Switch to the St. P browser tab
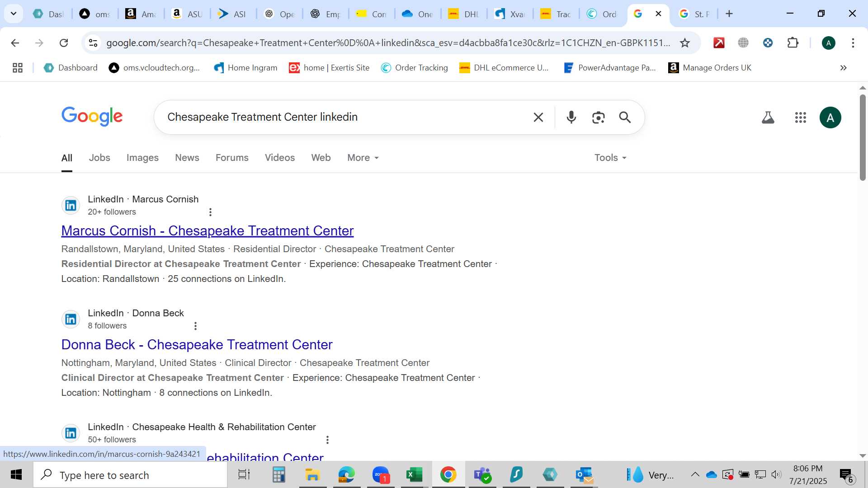 coord(694,14)
